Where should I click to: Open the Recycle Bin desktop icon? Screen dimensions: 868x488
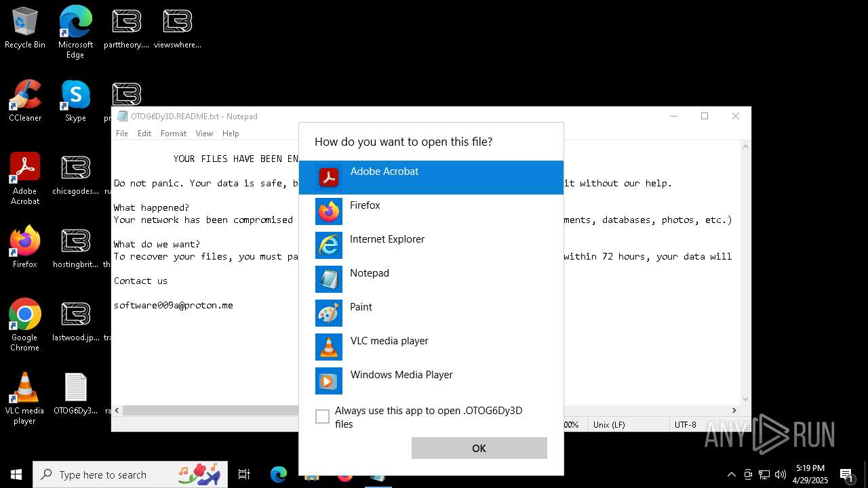click(25, 28)
